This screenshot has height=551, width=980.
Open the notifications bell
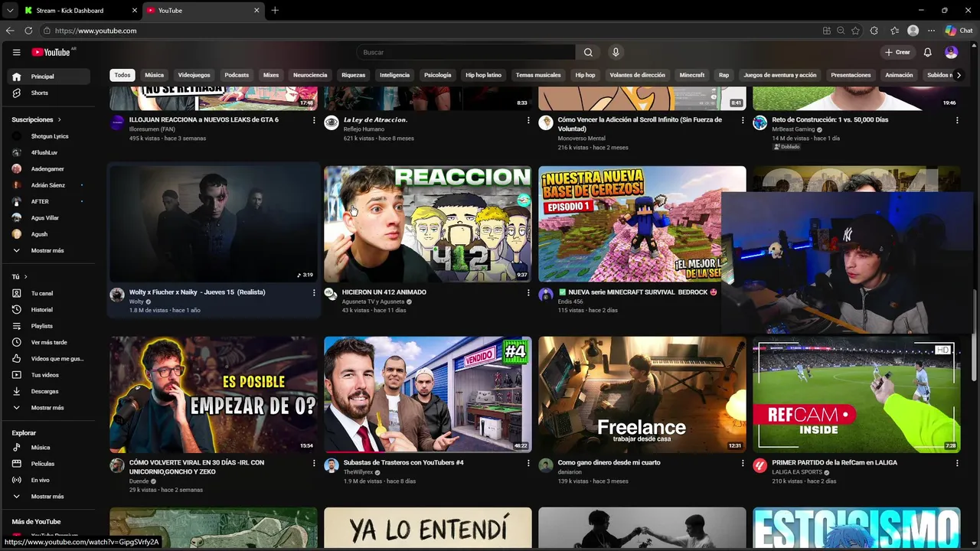pos(927,52)
